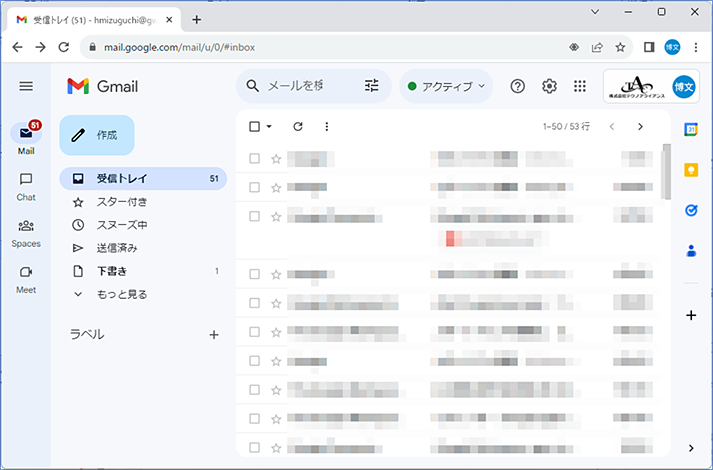The image size is (713, 470).
Task: Open the 博文 account avatar in Gmail
Action: (683, 86)
